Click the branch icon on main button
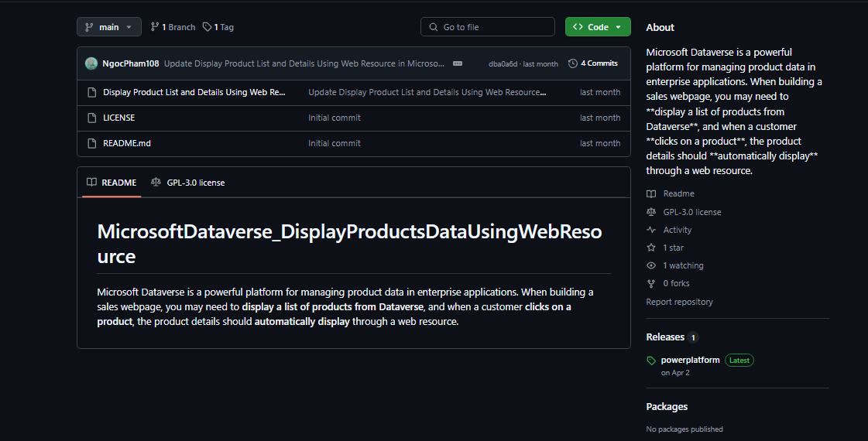 tap(89, 27)
